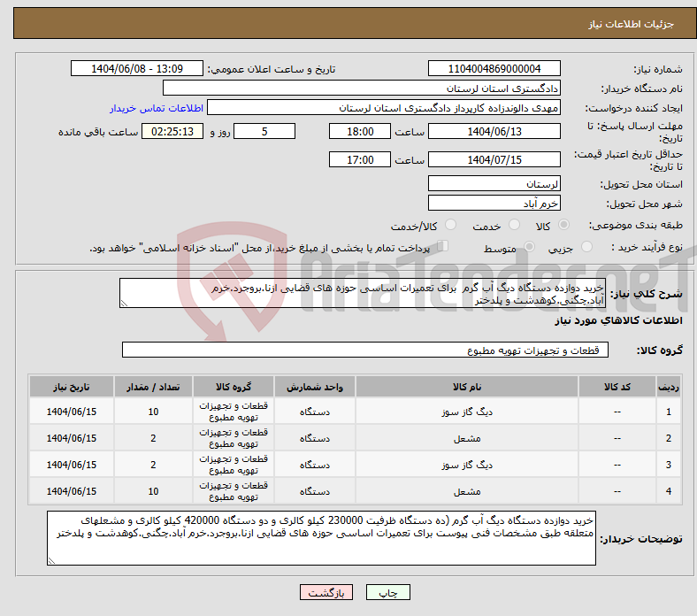Click the استان محل تحویل field showing لرستان
Image resolution: width=697 pixels, height=616 pixels.
494,184
